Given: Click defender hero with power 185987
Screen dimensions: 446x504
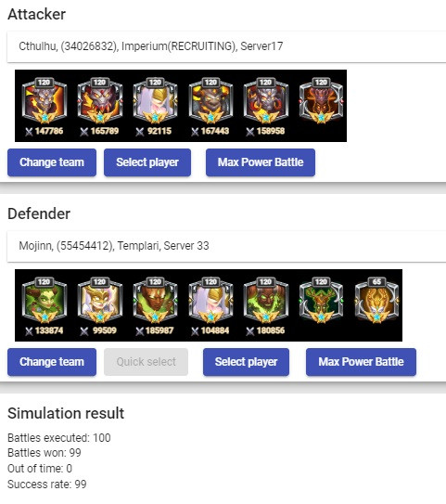Looking at the screenshot, I should 156,301.
